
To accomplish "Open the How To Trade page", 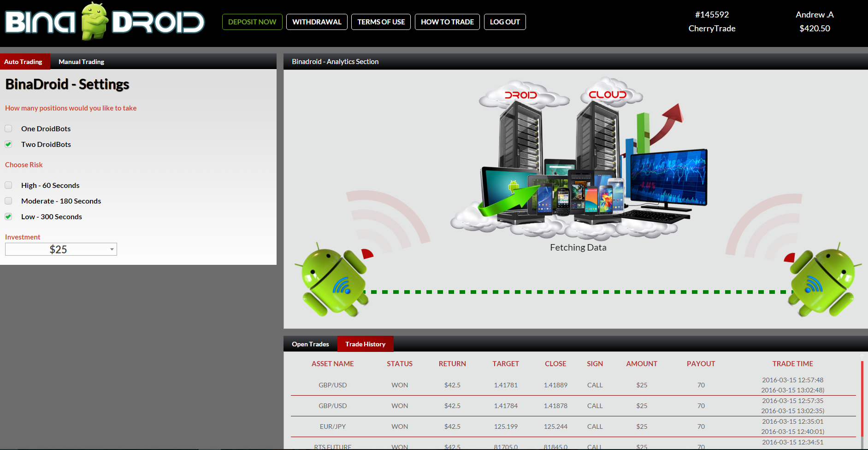I will 447,22.
